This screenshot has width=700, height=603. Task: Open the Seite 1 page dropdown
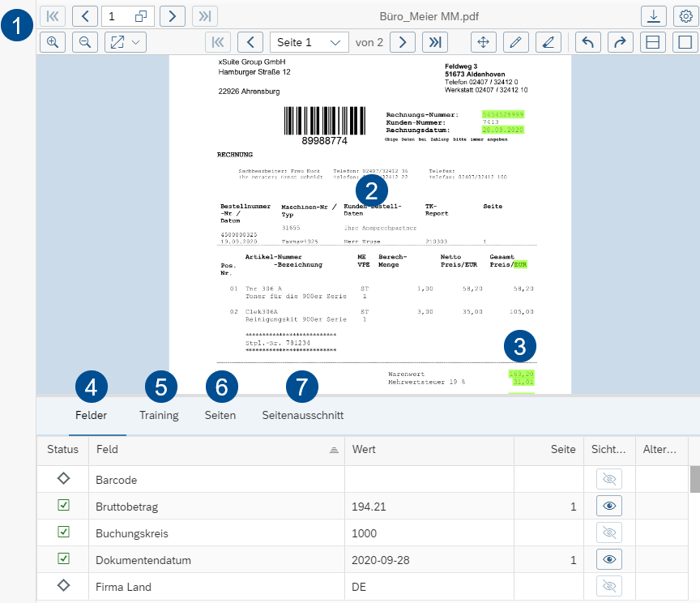(309, 42)
